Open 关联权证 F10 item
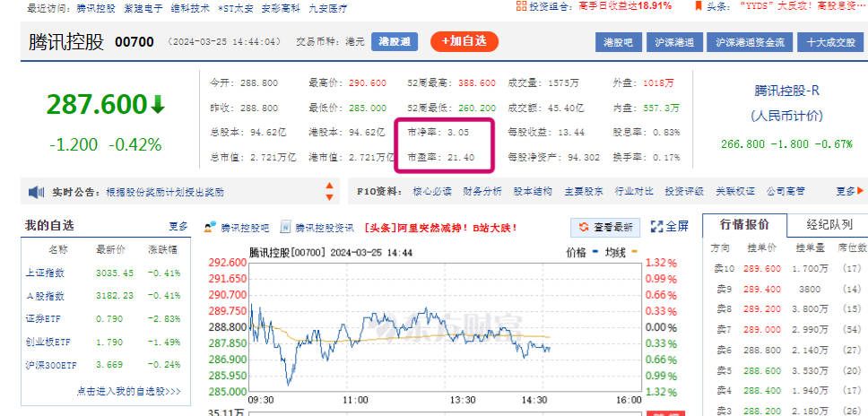 click(735, 191)
